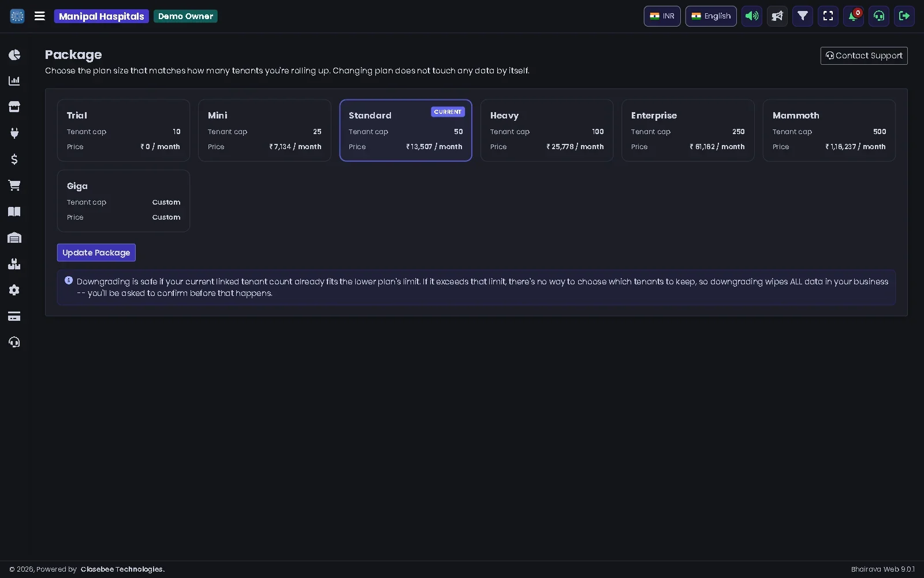
Task: Select the Mini package card
Action: click(x=264, y=130)
